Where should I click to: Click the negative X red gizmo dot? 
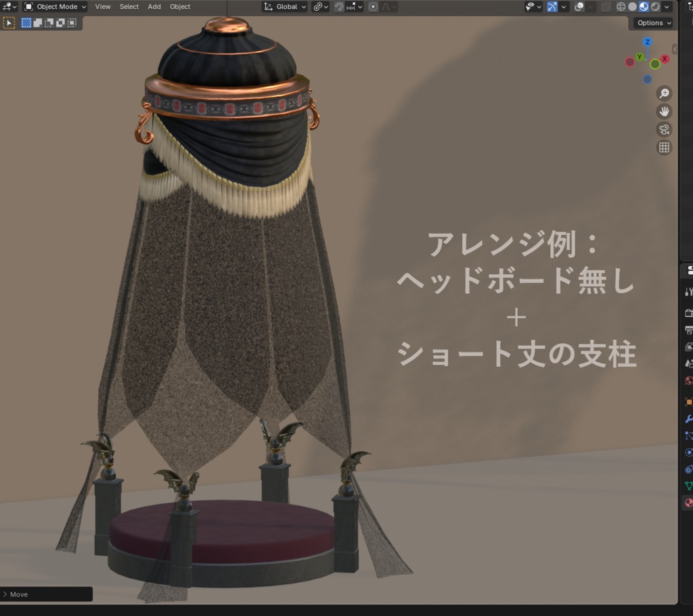click(630, 62)
